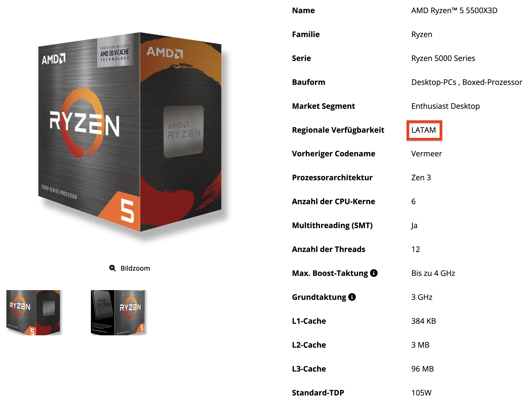Select the first Ryzen box thumbnail
532x401 pixels.
click(34, 312)
